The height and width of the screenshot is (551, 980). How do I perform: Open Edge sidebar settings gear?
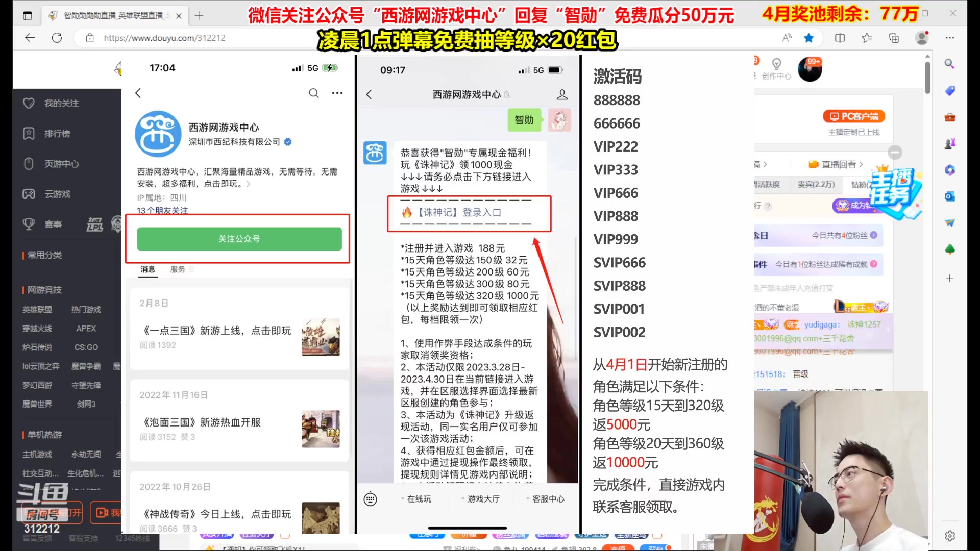click(950, 536)
